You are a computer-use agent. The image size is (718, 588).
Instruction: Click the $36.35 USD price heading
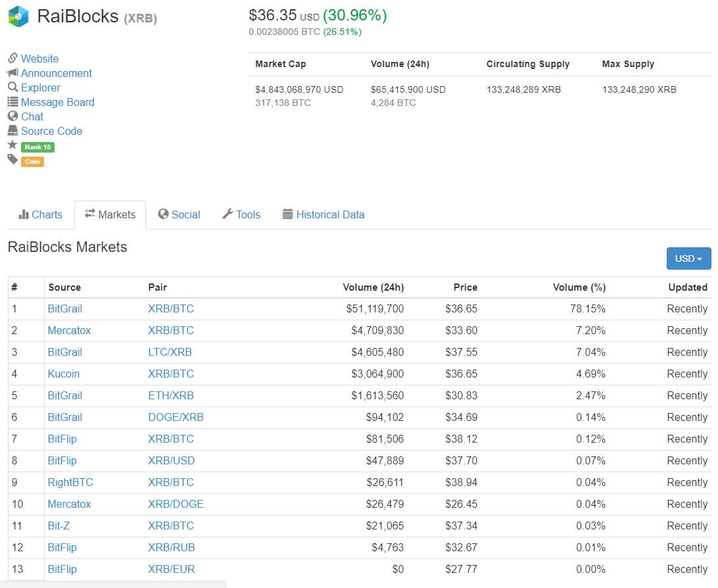[x=284, y=15]
